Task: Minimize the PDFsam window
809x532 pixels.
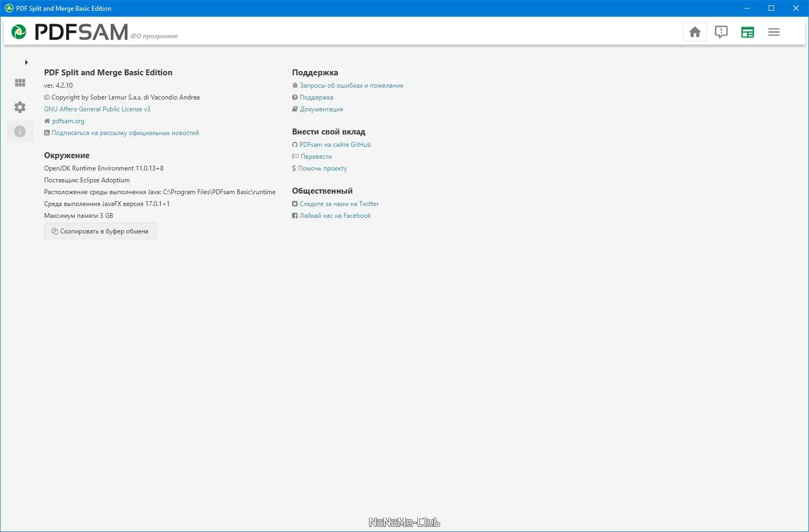Action: (x=747, y=8)
